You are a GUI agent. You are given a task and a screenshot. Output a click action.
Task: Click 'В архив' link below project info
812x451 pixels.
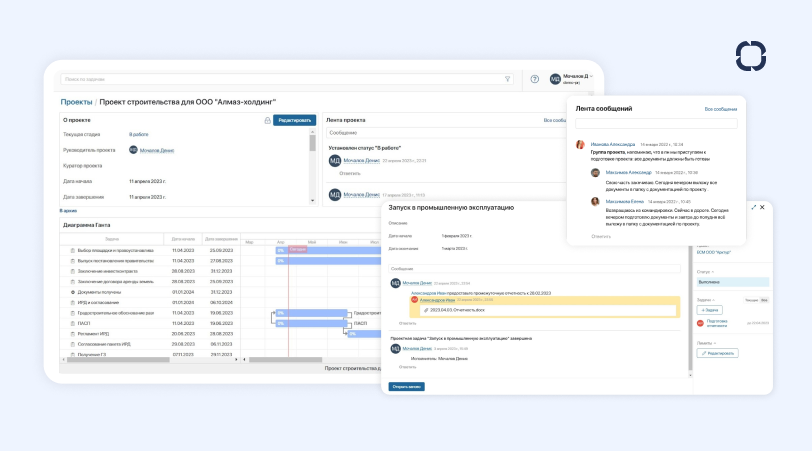coord(68,211)
